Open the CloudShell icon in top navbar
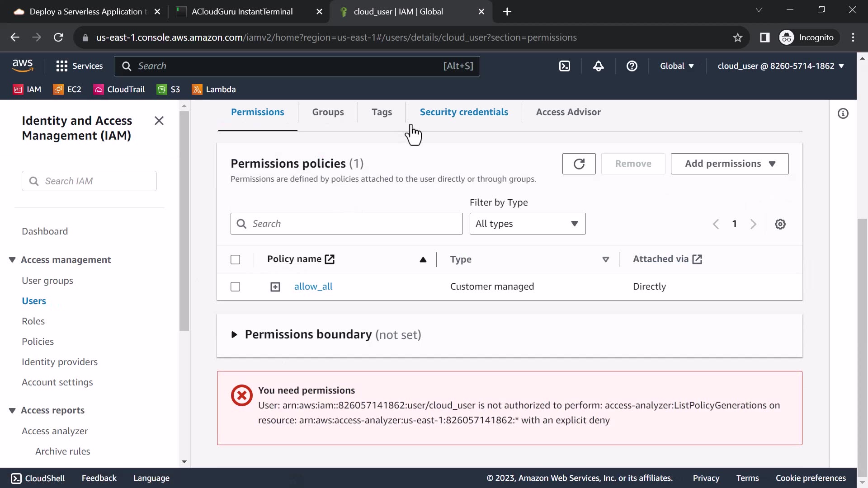Image resolution: width=868 pixels, height=488 pixels. coord(565,66)
